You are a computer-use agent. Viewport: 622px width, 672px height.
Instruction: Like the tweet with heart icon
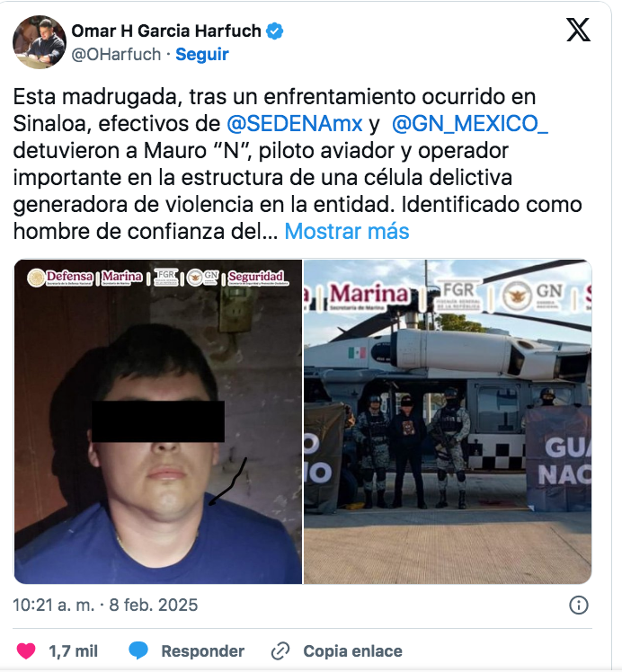click(26, 651)
